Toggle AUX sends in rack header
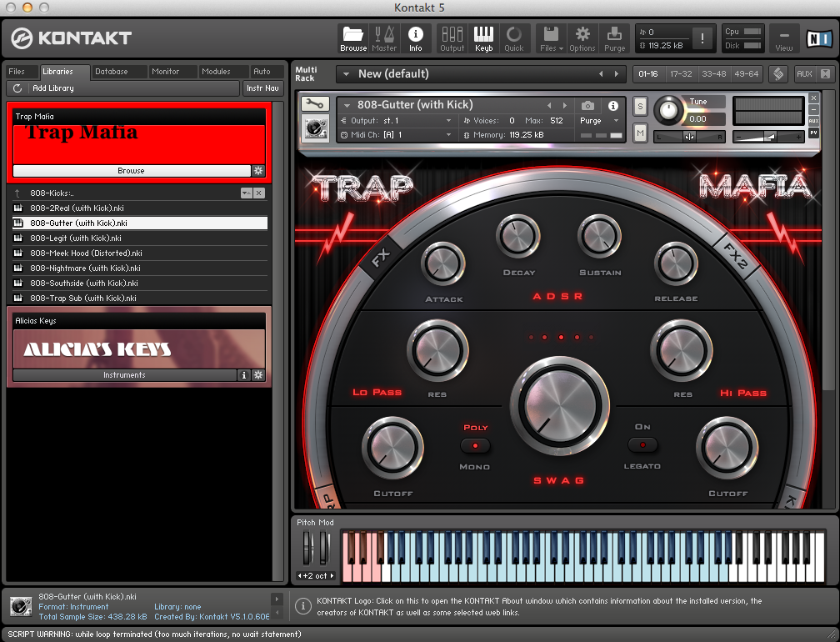This screenshot has width=840, height=642. pos(804,74)
